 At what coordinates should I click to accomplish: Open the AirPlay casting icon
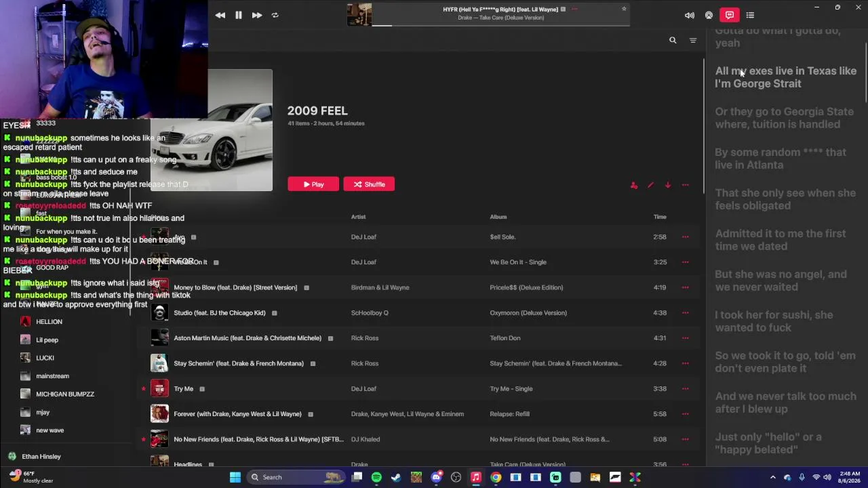click(x=709, y=15)
